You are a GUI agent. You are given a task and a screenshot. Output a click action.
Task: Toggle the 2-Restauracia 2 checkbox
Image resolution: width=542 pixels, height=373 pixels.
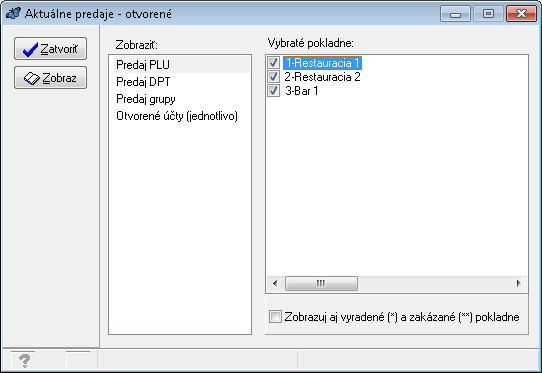[x=273, y=77]
